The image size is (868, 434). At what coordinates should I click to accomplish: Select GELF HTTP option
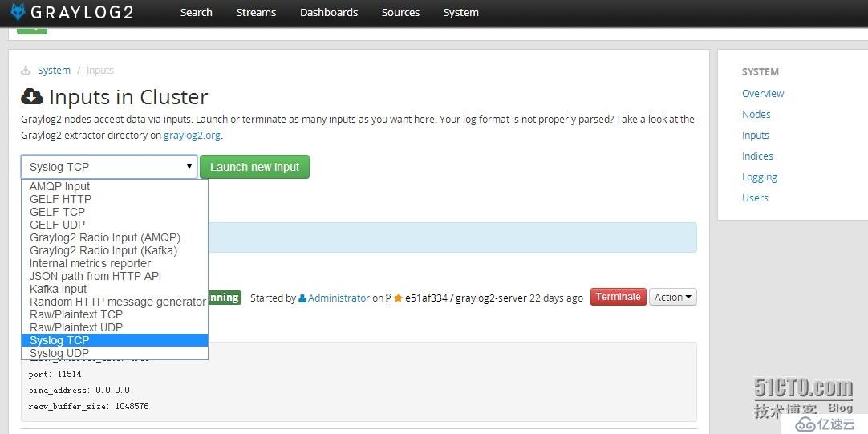point(115,199)
